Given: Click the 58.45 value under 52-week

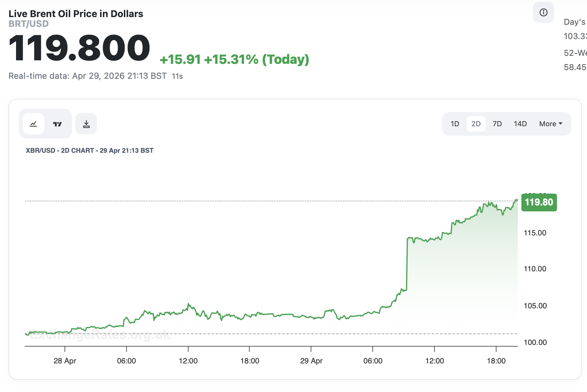Looking at the screenshot, I should click(575, 67).
